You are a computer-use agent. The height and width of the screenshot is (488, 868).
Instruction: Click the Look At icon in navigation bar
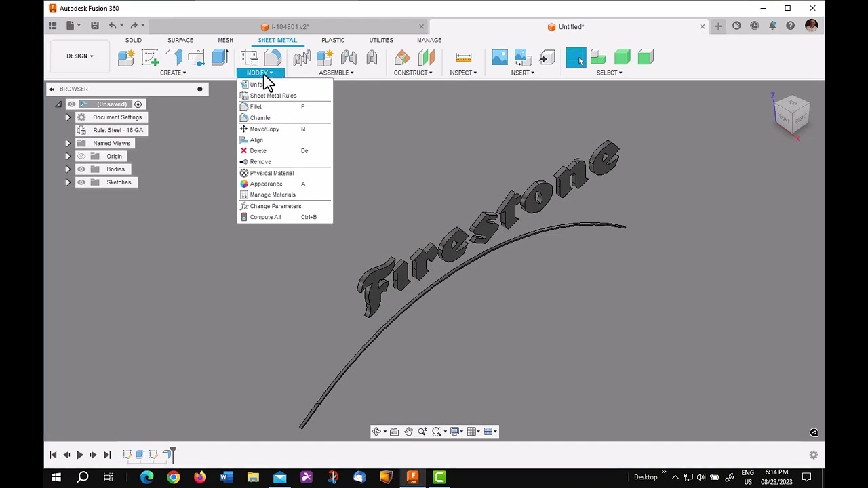(394, 432)
